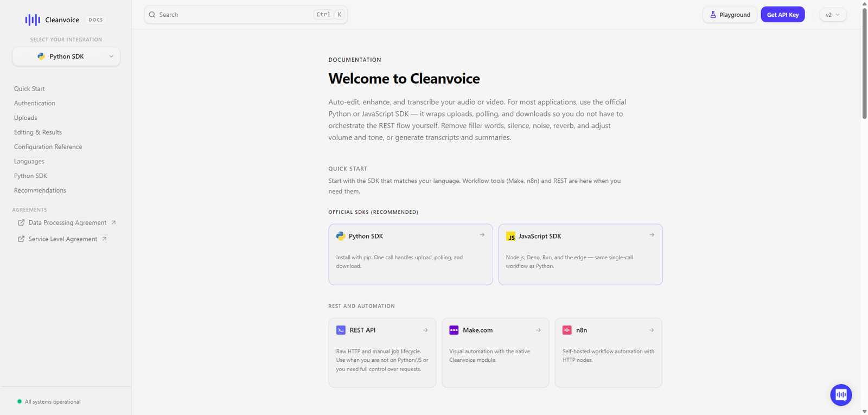Click the arrow on the n8n card
868x415 pixels.
pos(651,330)
